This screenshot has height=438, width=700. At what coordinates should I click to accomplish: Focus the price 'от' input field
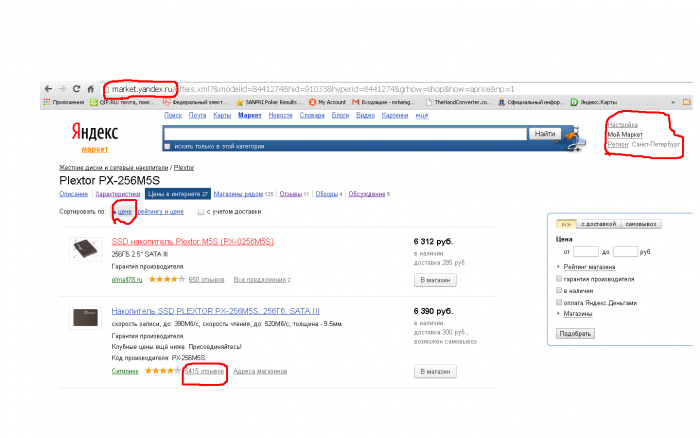[x=586, y=251]
